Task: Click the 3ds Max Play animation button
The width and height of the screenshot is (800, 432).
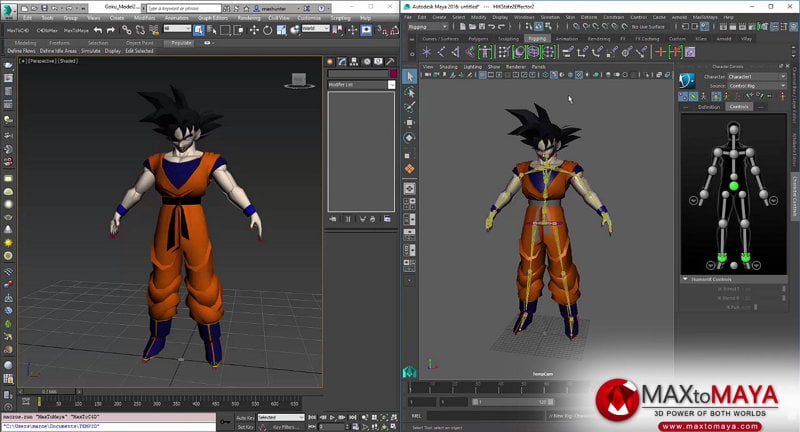Action: point(333,418)
